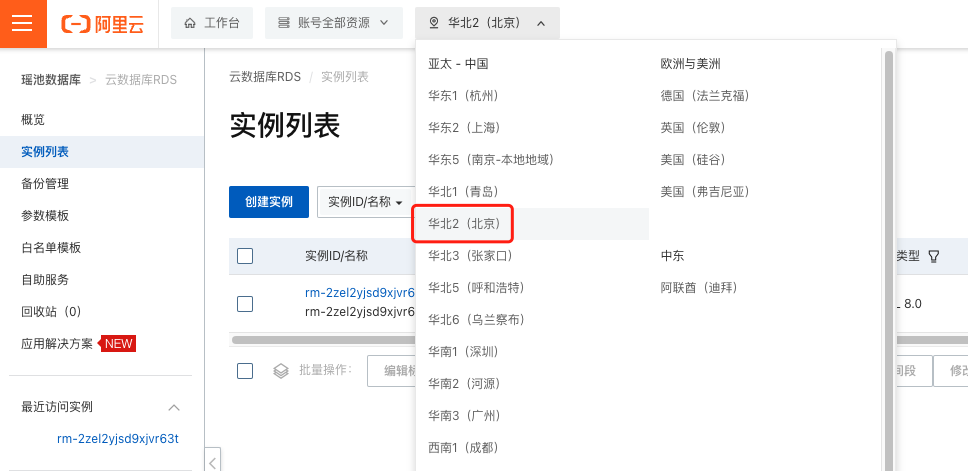Screen dimensions: 968x471
Task: Toggle the checkbox beside 批量操作
Action: 245,370
